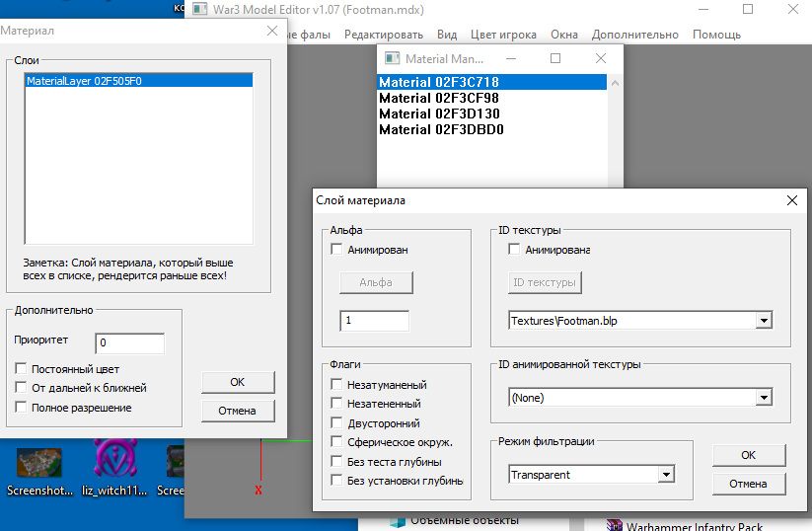Click the 'Приоритет' input field
Viewport: 812px width, 531px height.
[x=130, y=342]
